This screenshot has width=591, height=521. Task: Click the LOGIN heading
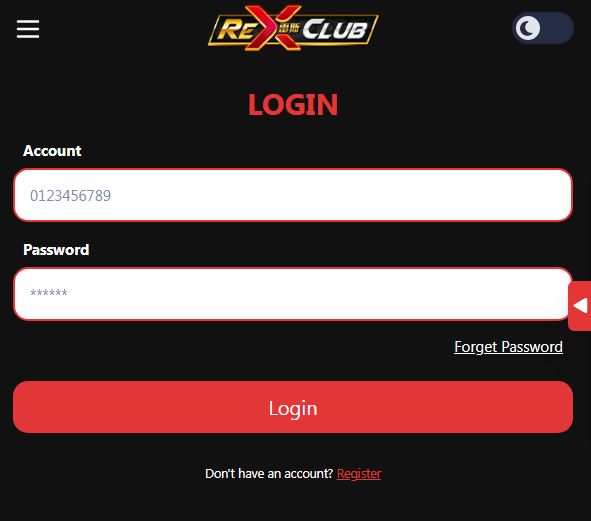pyautogui.click(x=293, y=105)
